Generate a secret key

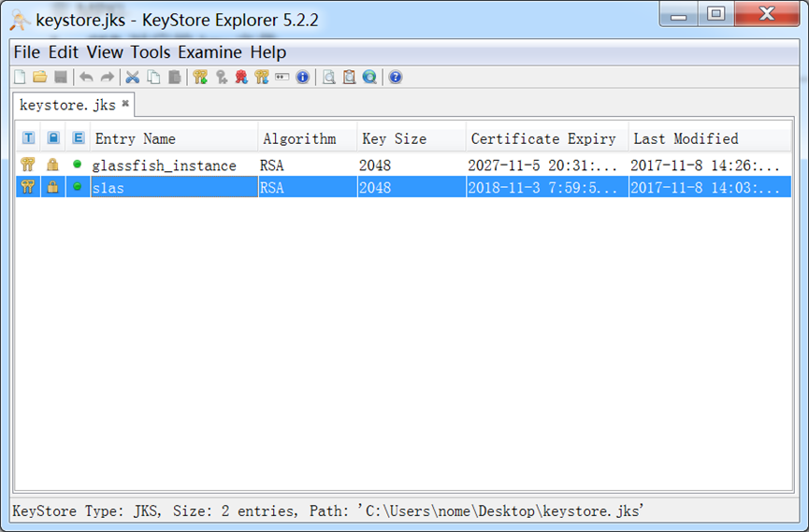point(222,78)
